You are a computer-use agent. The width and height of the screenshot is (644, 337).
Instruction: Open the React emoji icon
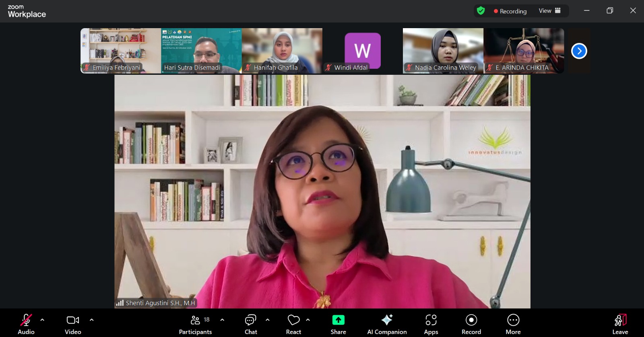293,320
